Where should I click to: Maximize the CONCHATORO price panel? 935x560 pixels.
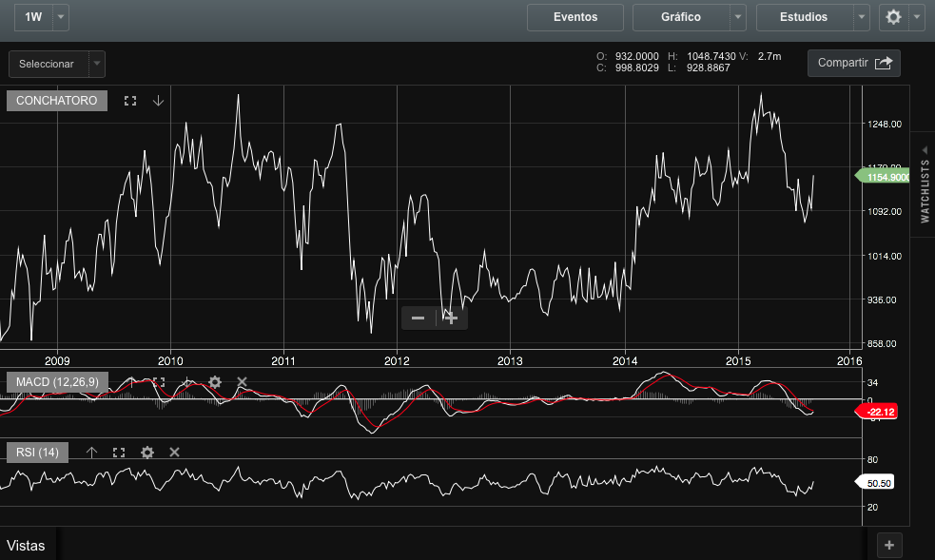[x=130, y=101]
